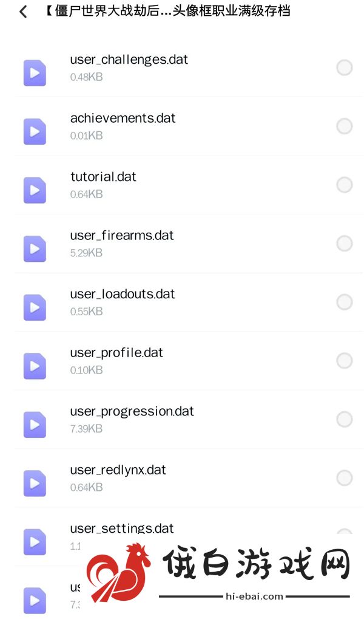Screen dimensions: 364x619
Task: Click file icon for user_settings.dat
Action: point(35,542)
